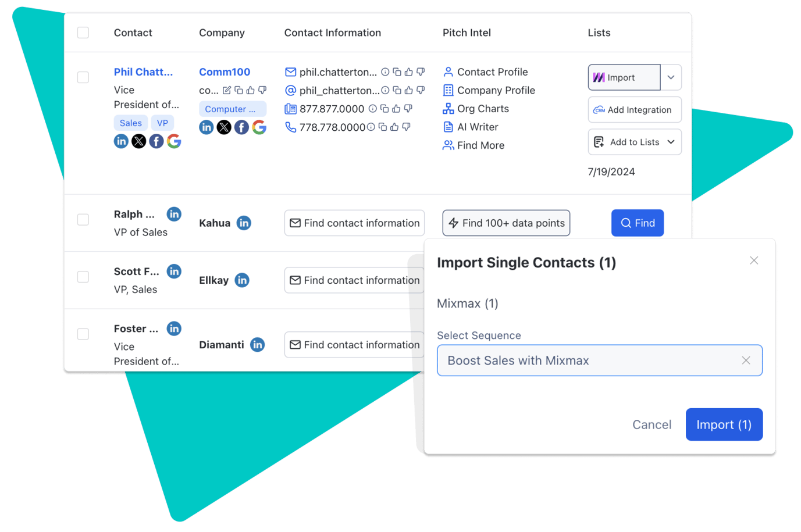
Task: Check the Phil Chatterton row checkbox
Action: (83, 77)
